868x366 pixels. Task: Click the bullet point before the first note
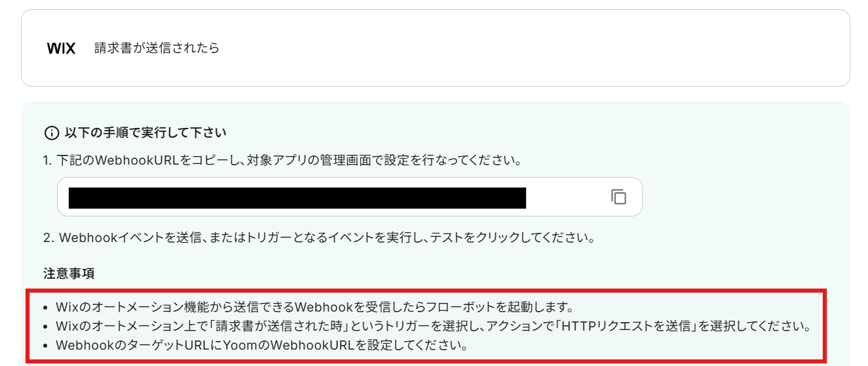click(x=45, y=307)
